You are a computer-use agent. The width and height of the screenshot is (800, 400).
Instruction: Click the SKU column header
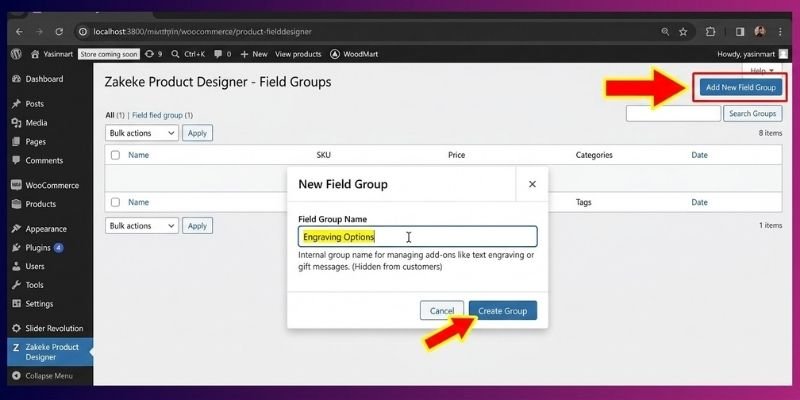(x=323, y=155)
